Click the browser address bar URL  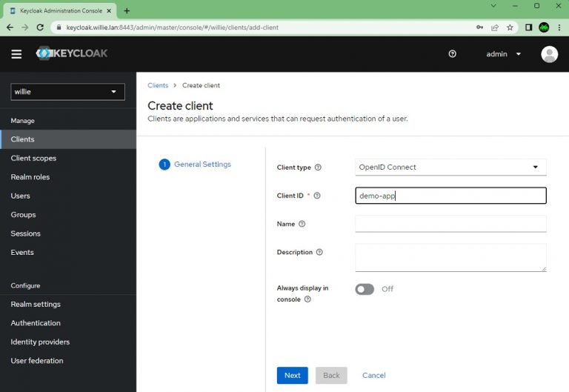173,27
